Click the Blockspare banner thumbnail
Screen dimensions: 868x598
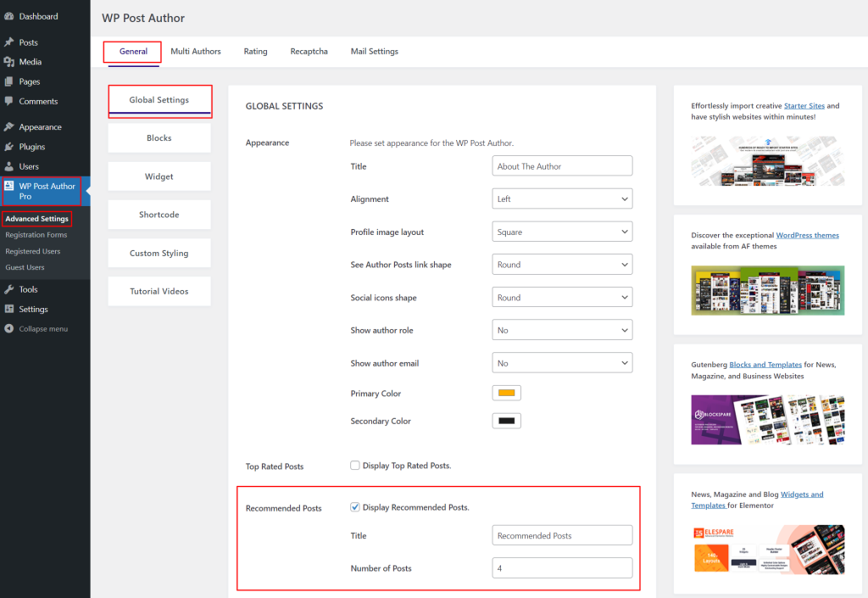[x=768, y=420]
